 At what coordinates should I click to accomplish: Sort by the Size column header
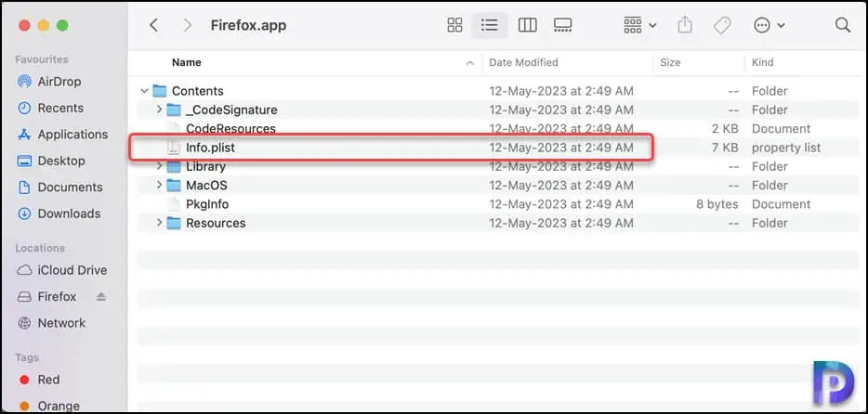[670, 62]
